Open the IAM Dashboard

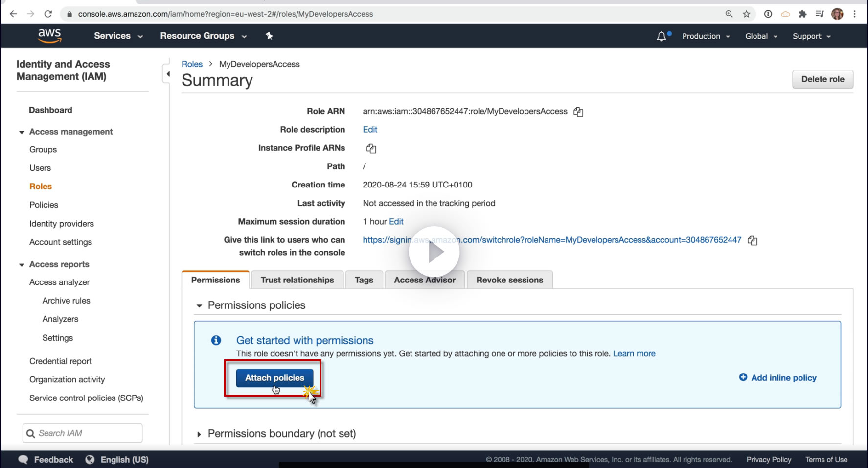pyautogui.click(x=50, y=110)
